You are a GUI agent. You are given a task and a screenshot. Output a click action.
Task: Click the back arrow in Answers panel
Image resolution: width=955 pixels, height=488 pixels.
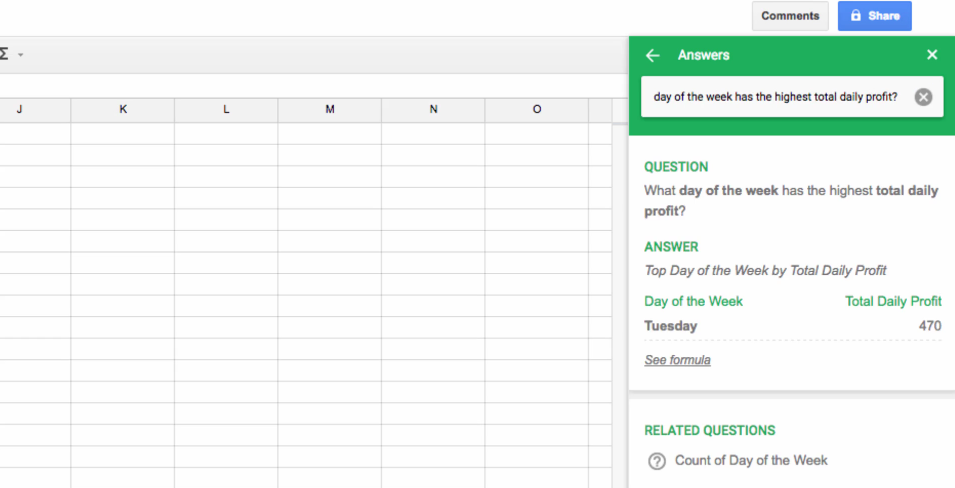click(x=653, y=56)
